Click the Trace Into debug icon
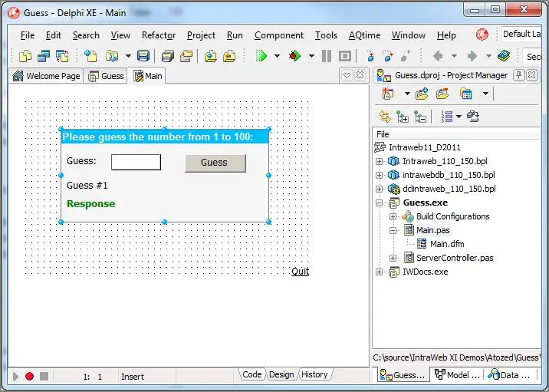The height and width of the screenshot is (392, 549). tap(370, 56)
